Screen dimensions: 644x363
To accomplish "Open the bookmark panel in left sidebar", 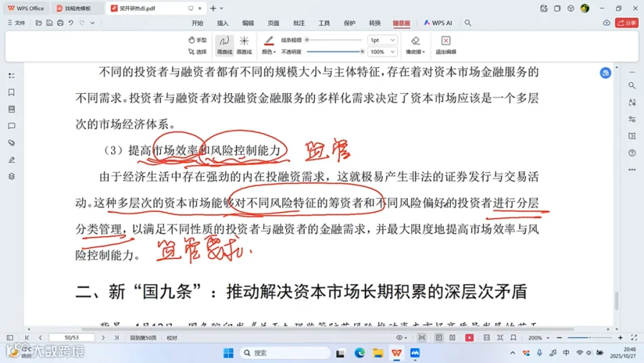I will [11, 92].
